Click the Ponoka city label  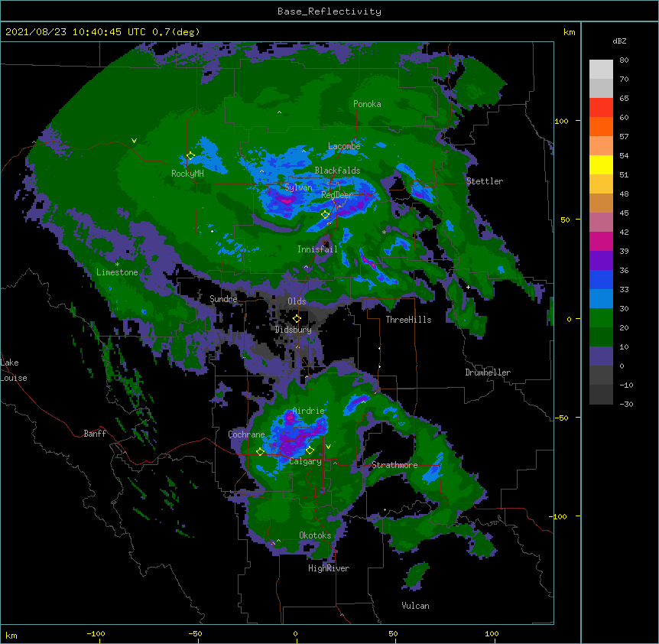(x=367, y=104)
